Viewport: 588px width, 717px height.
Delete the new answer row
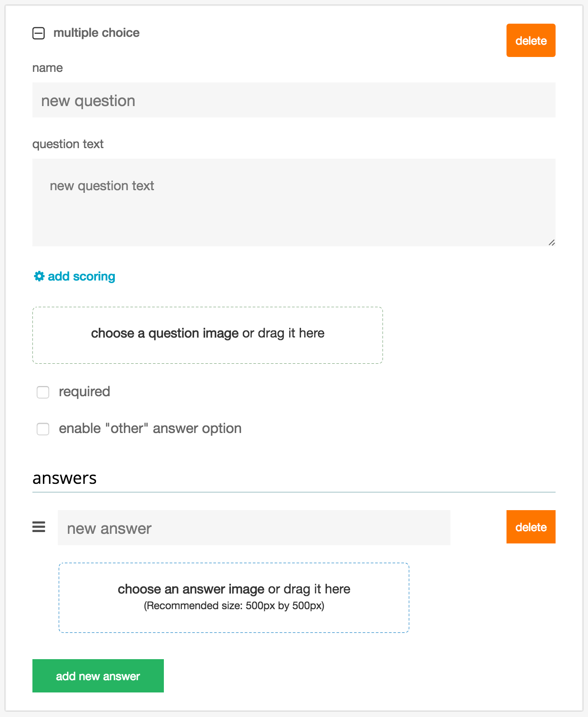[531, 527]
